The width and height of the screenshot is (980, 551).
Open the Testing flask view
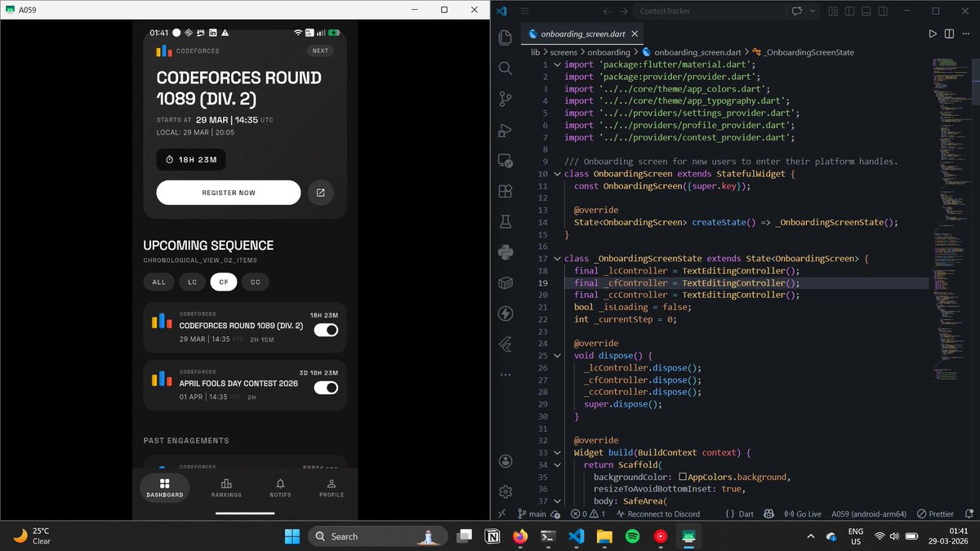tap(505, 221)
